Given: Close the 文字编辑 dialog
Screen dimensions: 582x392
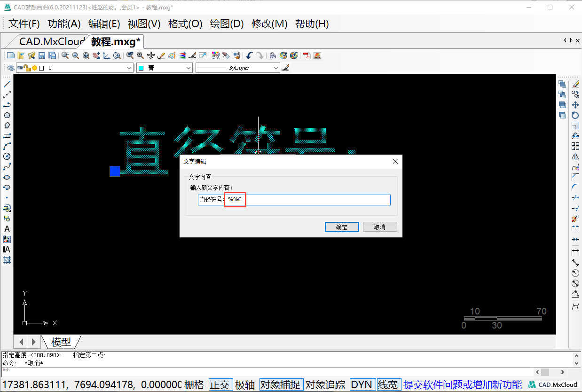Looking at the screenshot, I should pyautogui.click(x=395, y=161).
